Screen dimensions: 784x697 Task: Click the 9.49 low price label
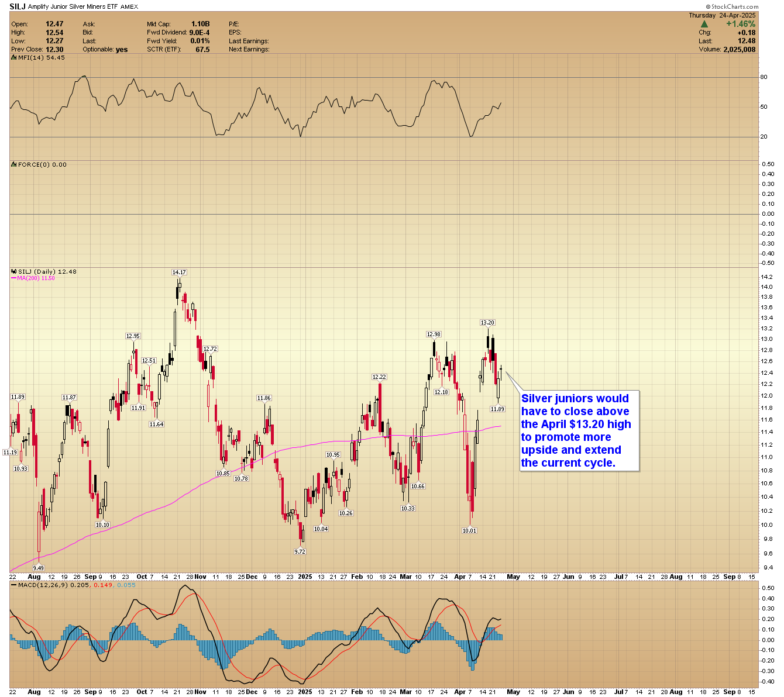(39, 568)
